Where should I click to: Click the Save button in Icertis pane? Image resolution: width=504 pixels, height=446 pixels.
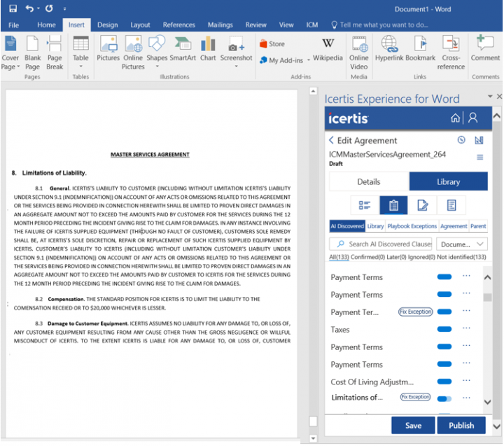tap(413, 426)
